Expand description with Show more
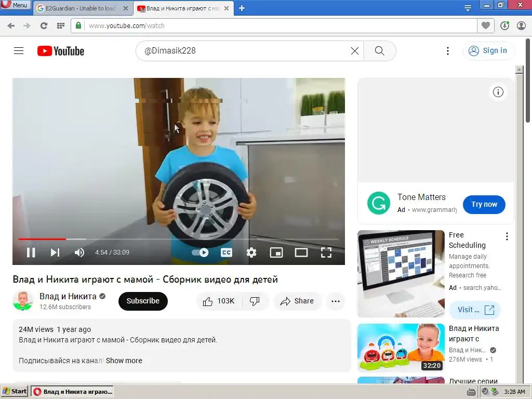The image size is (532, 399). [x=124, y=361]
